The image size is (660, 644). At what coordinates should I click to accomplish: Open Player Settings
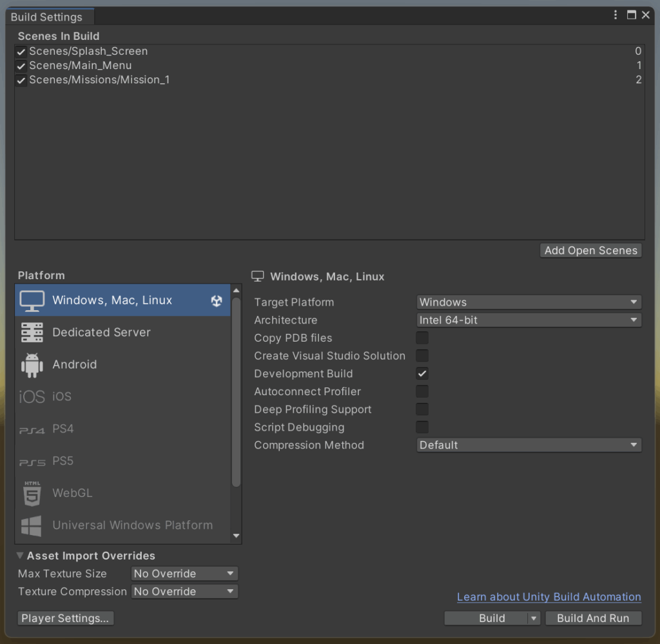pos(65,618)
